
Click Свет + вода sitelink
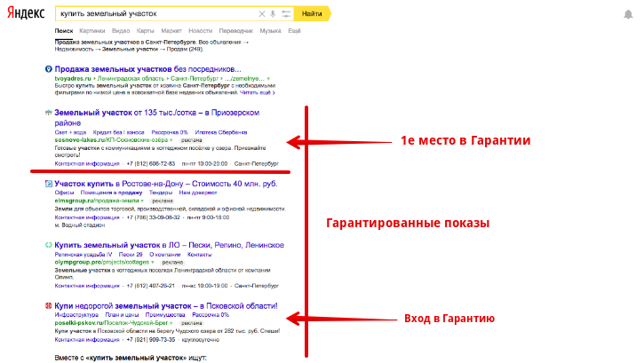click(70, 132)
